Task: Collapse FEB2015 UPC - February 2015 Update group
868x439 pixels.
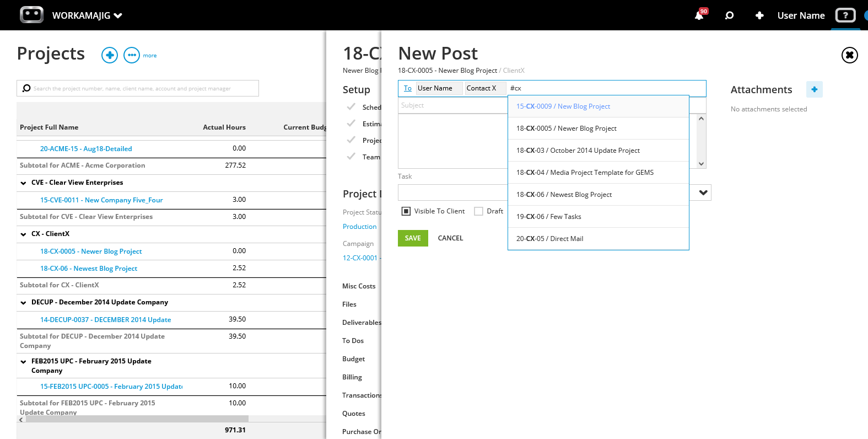Action: pyautogui.click(x=23, y=362)
